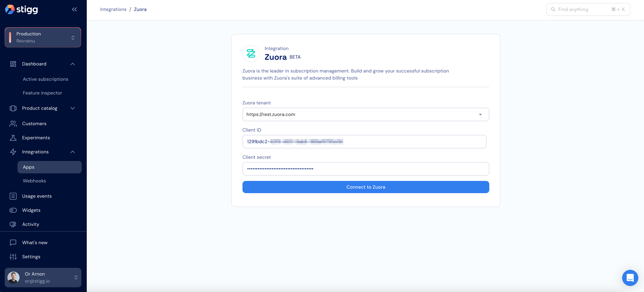Click Connect to Zuora button
The width and height of the screenshot is (644, 292).
pos(366,187)
